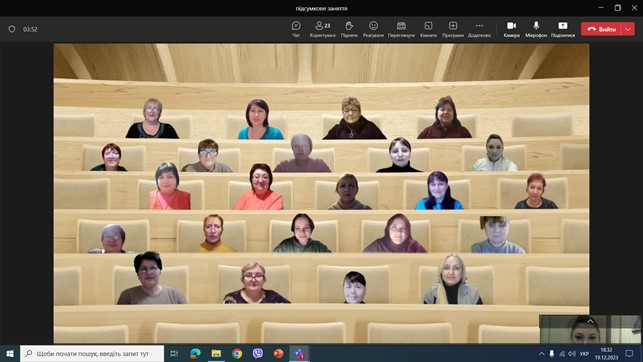Open Viber from the taskbar
Viewport: 643px width, 362px height.
tap(258, 353)
